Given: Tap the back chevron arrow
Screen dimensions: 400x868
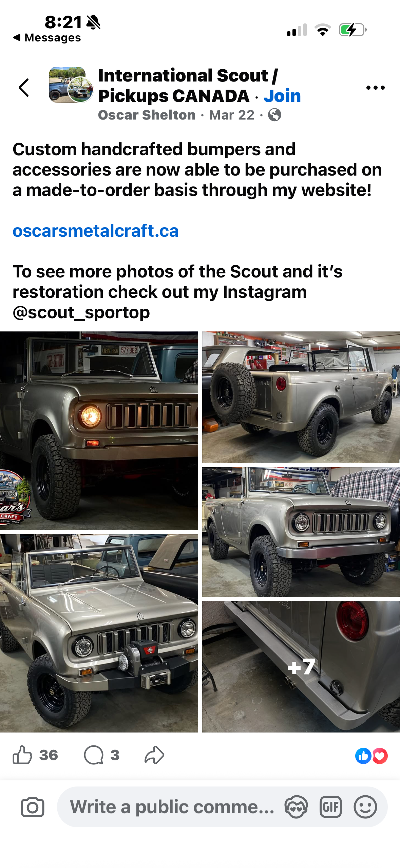Looking at the screenshot, I should tap(24, 88).
